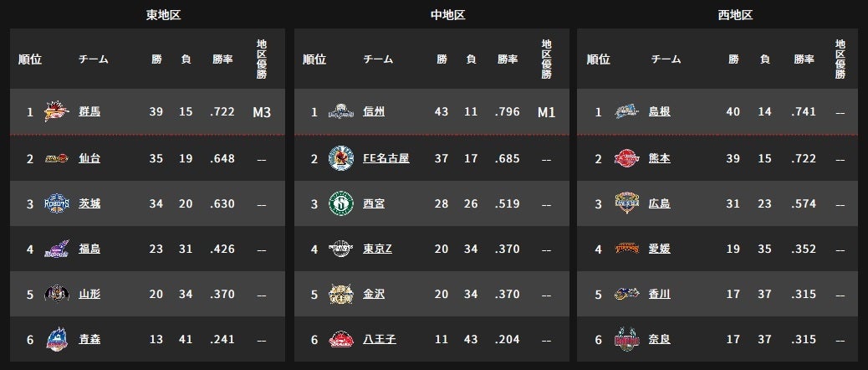This screenshot has height=370, width=868.
Task: Open the 福島 team link
Action: tap(89, 249)
